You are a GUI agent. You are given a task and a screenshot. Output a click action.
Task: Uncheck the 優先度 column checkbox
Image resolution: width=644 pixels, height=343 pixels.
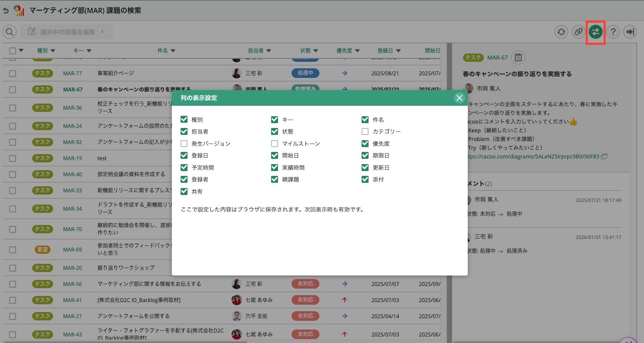(365, 144)
